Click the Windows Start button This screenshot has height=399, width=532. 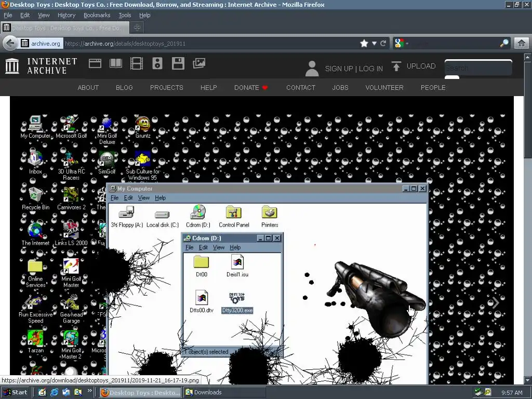coord(16,392)
